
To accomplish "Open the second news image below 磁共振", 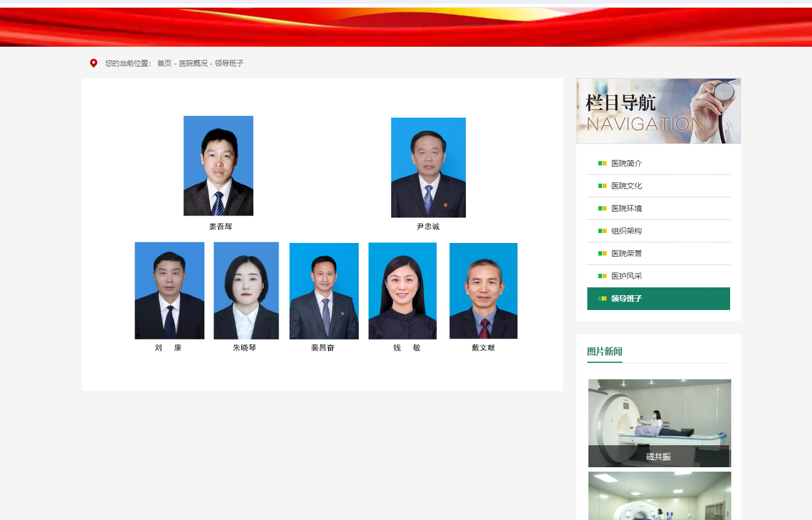I will pos(660,496).
